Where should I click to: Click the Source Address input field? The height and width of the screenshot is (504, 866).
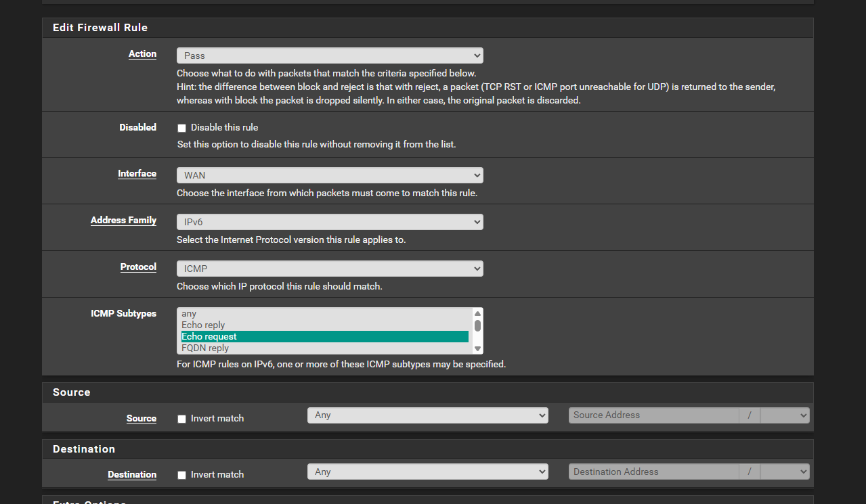(653, 415)
